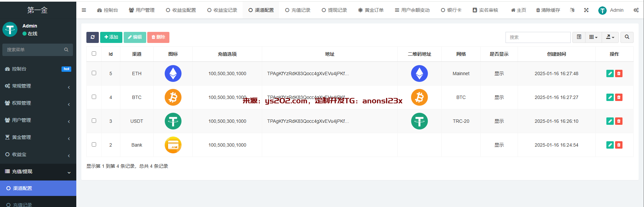Click the USDT Tether icon thumbnail

[173, 121]
